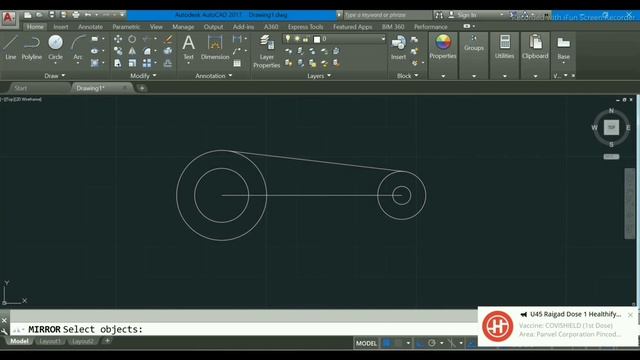Screen dimensions: 640x360
Task: Click the Scale tool icon
Action: tap(132, 63)
